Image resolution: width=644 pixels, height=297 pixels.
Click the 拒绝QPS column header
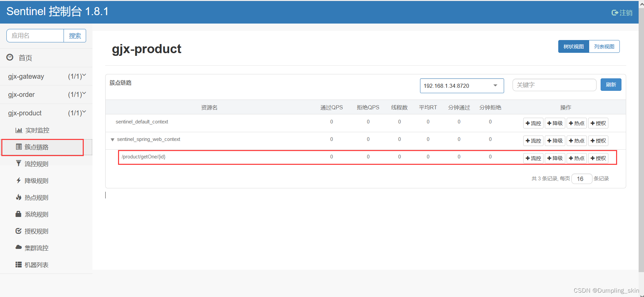click(368, 107)
